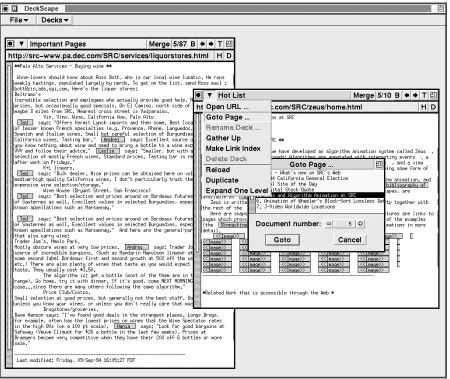Click the window icon at the end of the Important Pages header
This screenshot has width=450, height=379.
tap(229, 44)
